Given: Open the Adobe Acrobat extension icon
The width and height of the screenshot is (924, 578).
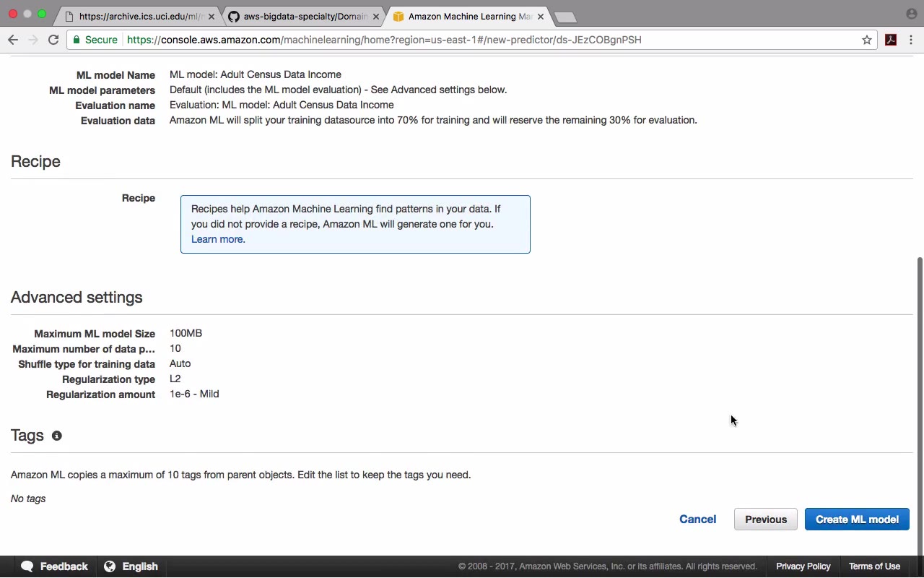Looking at the screenshot, I should click(x=891, y=40).
